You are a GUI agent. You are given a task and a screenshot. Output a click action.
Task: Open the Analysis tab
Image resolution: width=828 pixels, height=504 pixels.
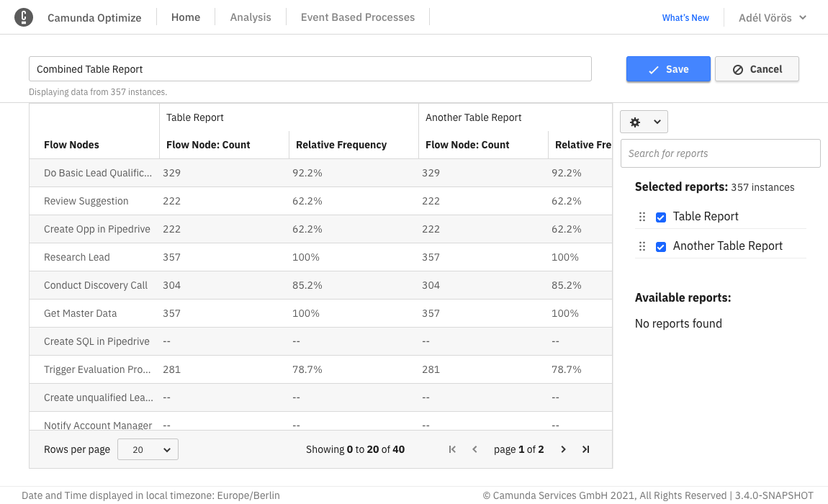pyautogui.click(x=251, y=17)
